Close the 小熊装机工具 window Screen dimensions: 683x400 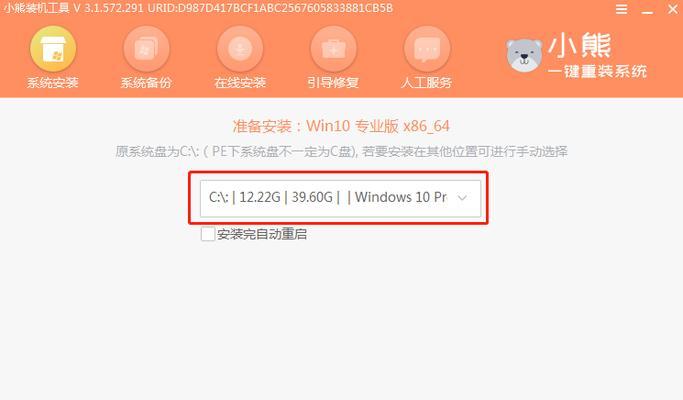tap(673, 9)
